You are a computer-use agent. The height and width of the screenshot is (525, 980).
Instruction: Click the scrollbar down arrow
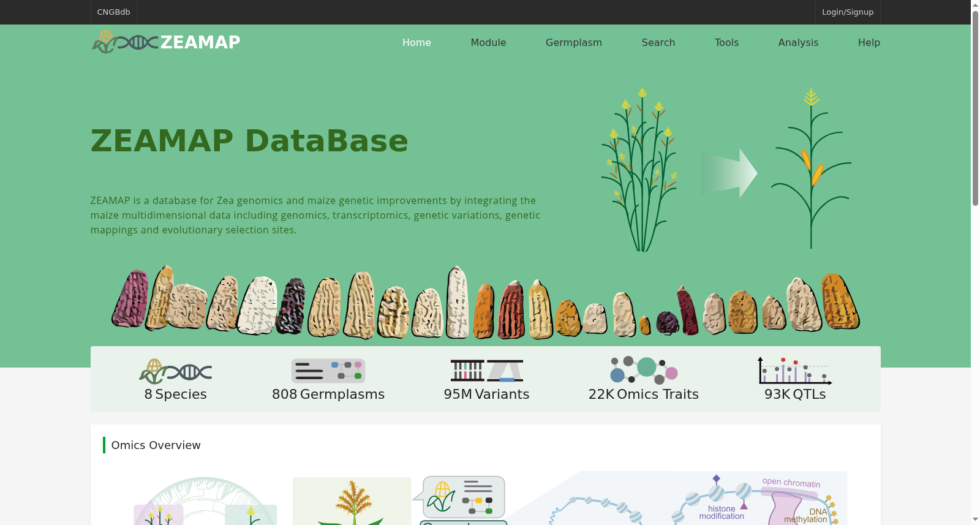pos(975,519)
